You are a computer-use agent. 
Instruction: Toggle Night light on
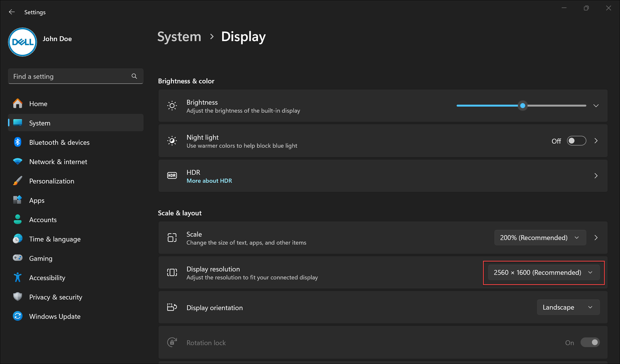click(577, 141)
